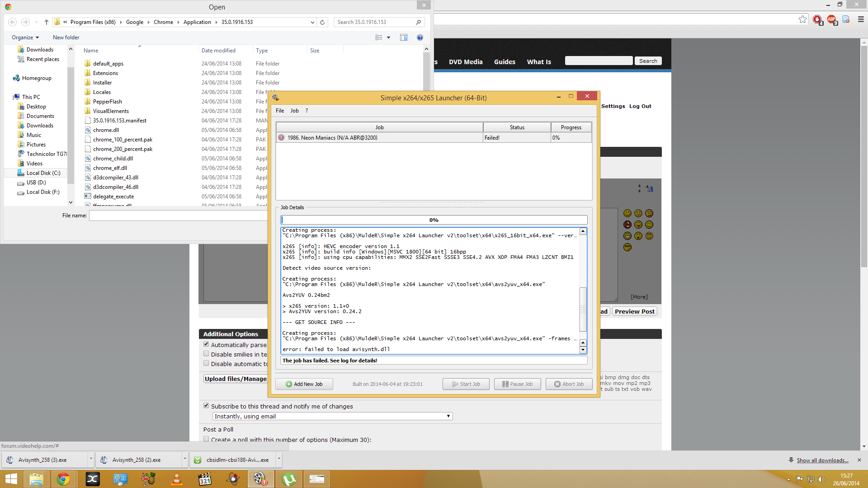
Task: Click the VLC icon in the taskbar
Action: click(177, 479)
